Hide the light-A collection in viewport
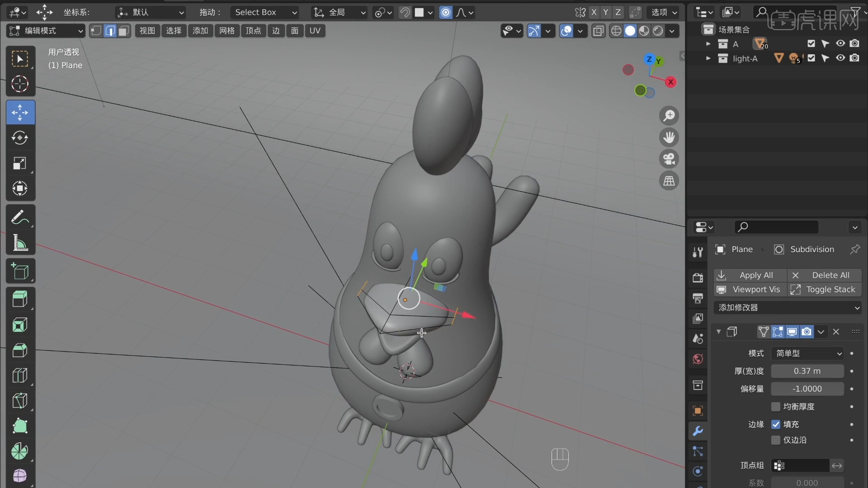 pyautogui.click(x=840, y=58)
